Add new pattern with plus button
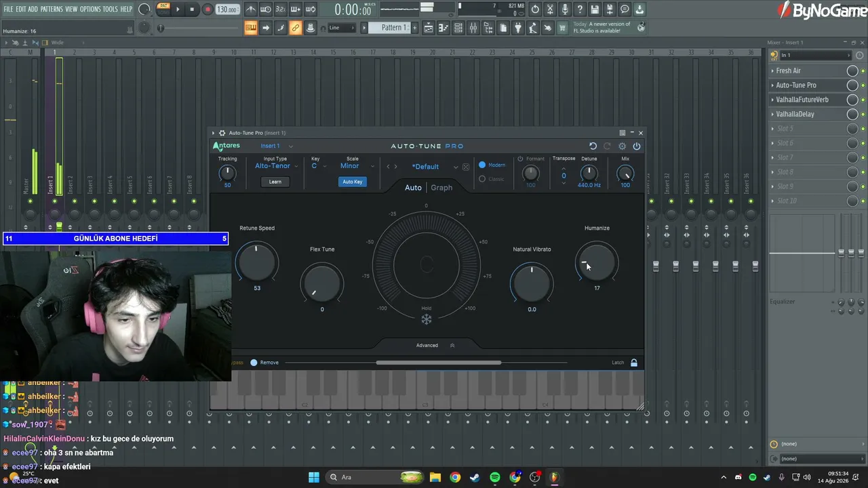 (414, 28)
